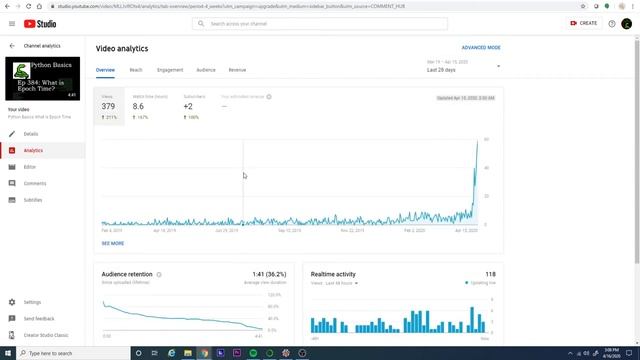Viewport: 640px width, 360px height.
Task: Select the Views metric card showing 379
Action: click(x=109, y=107)
